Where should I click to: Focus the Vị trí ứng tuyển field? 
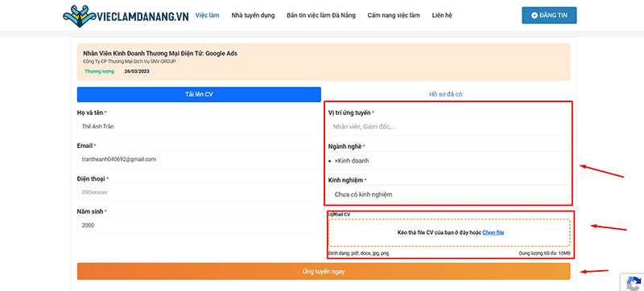tap(449, 127)
